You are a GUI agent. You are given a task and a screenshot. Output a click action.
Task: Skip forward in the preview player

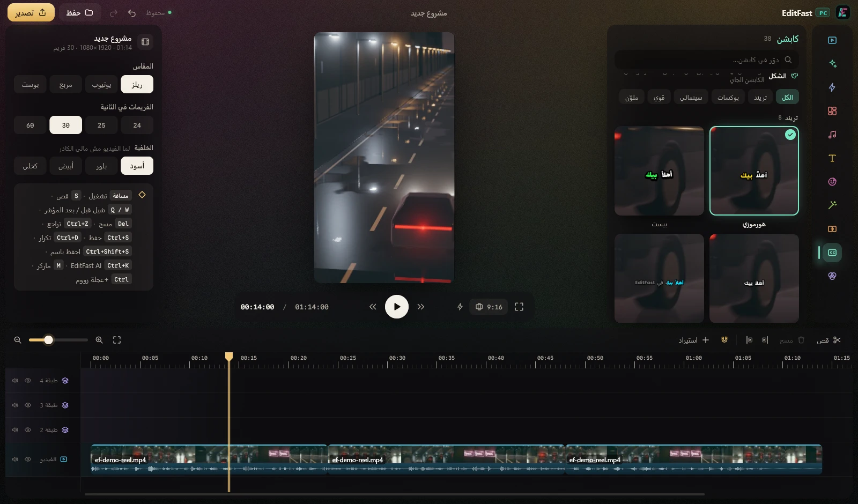click(x=421, y=307)
